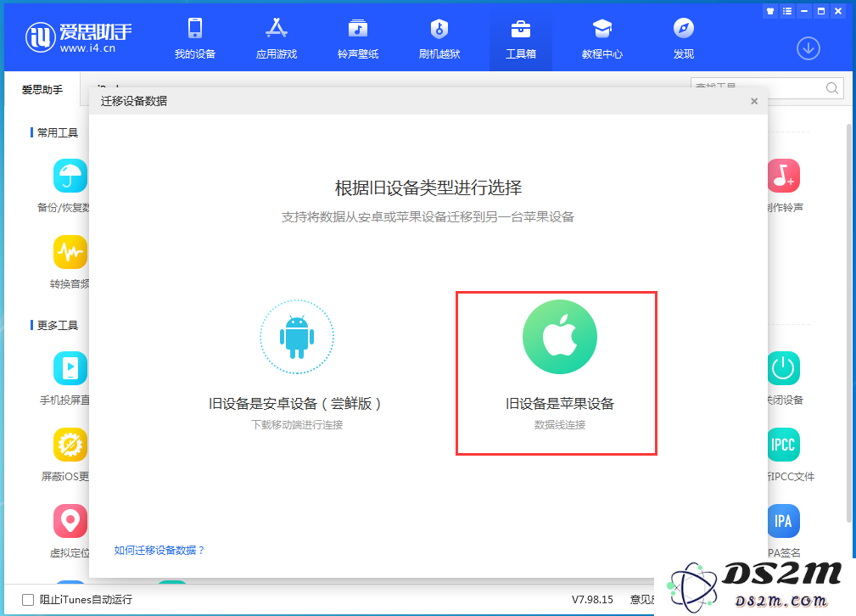Image resolution: width=856 pixels, height=616 pixels.
Task: Select 工具箱 toolbox tab
Action: (x=520, y=38)
